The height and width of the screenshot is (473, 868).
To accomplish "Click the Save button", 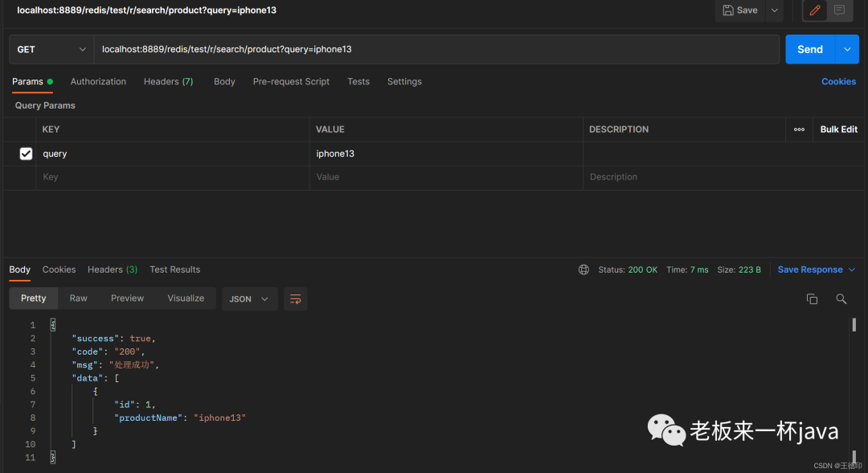I will pyautogui.click(x=740, y=10).
